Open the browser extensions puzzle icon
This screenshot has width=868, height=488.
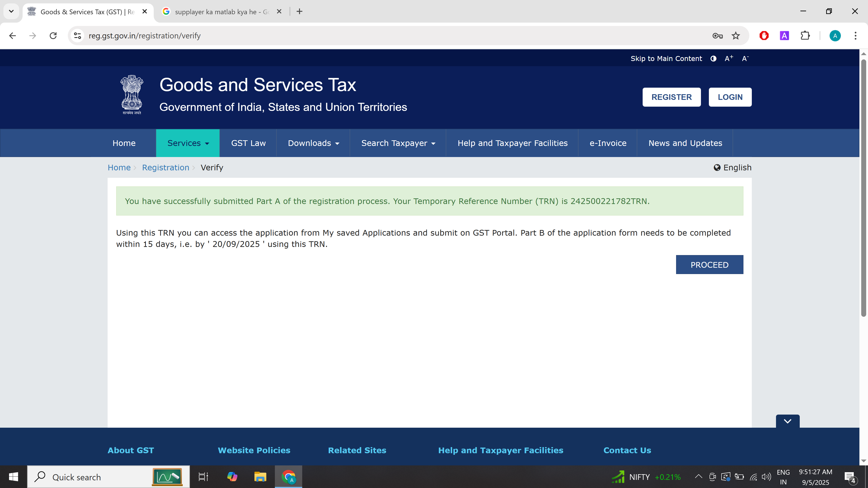[x=805, y=36]
